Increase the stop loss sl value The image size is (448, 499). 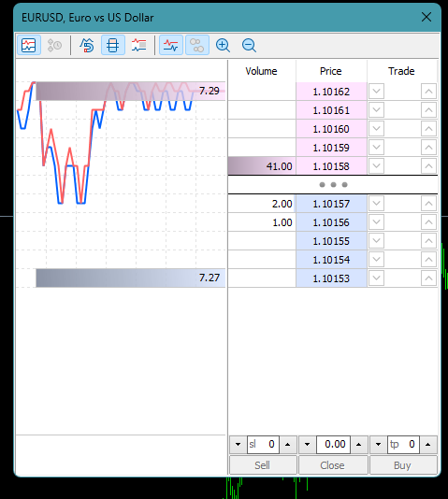pos(288,444)
